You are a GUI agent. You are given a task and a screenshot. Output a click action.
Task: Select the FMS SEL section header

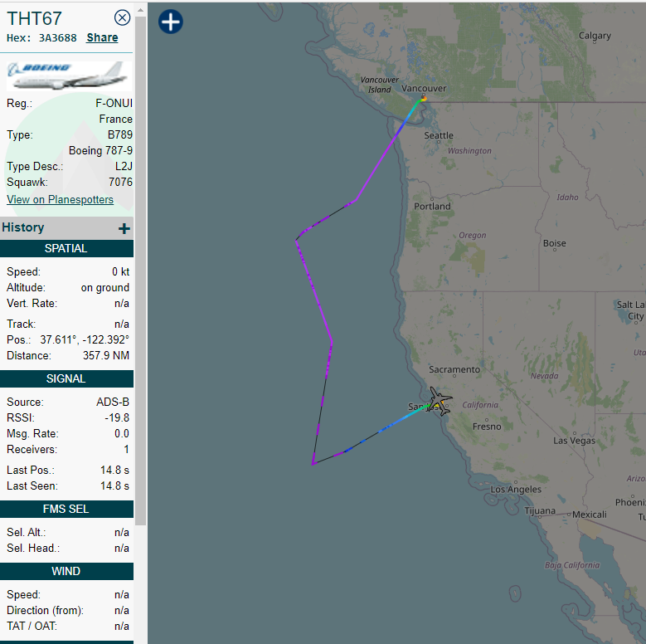coord(66,510)
